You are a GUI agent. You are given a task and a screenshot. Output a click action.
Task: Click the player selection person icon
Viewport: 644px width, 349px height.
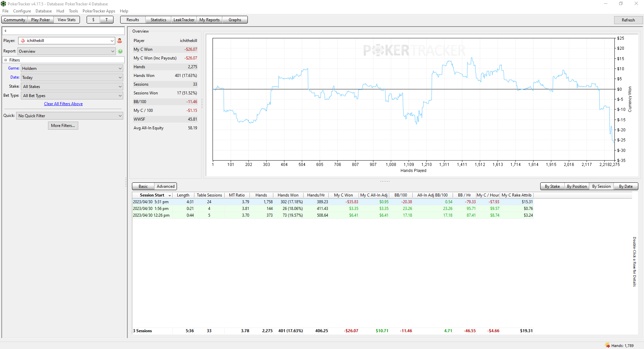(120, 41)
